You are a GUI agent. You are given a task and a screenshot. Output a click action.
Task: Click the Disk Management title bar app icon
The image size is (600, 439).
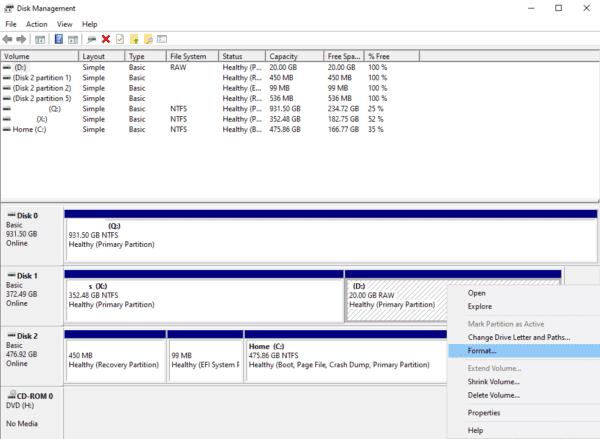coord(8,8)
